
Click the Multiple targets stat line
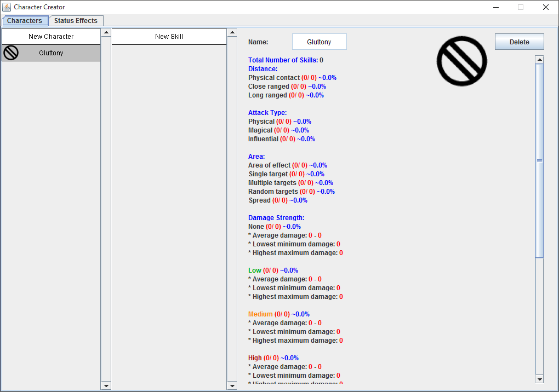[x=290, y=183]
